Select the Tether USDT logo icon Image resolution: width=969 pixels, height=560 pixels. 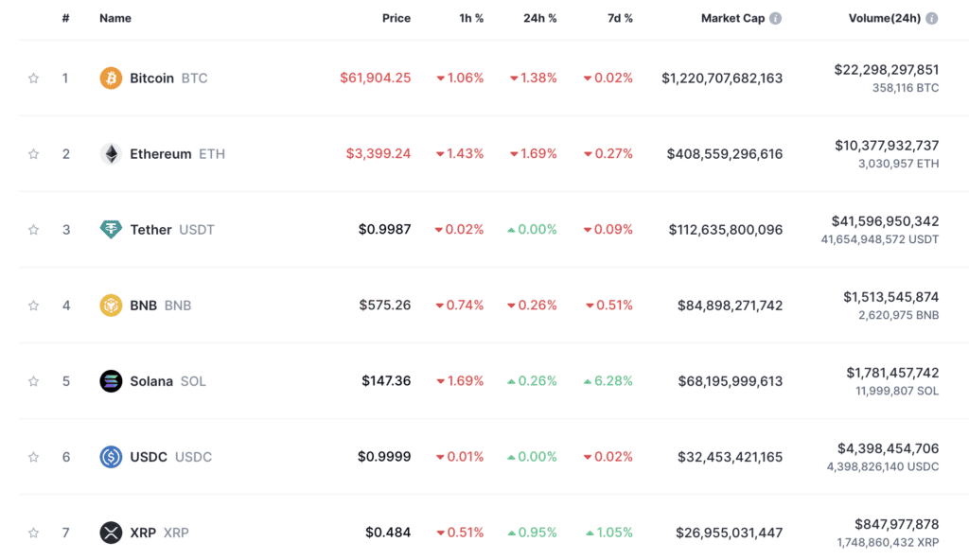point(113,229)
